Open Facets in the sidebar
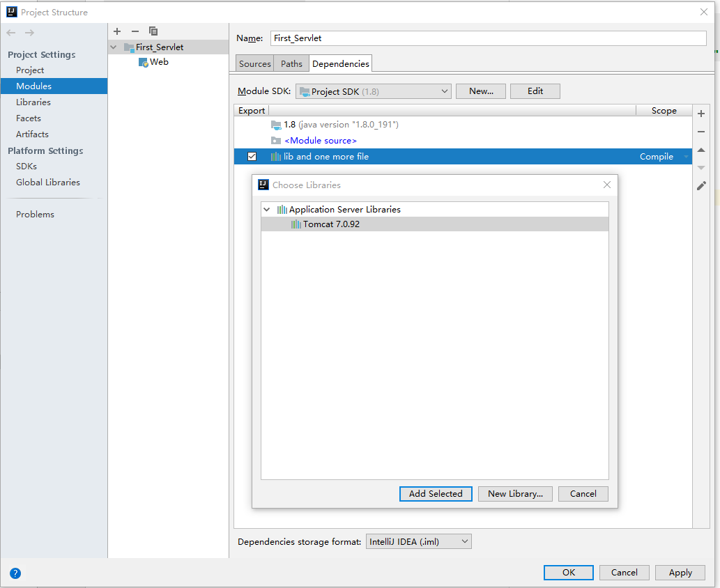 coord(29,118)
